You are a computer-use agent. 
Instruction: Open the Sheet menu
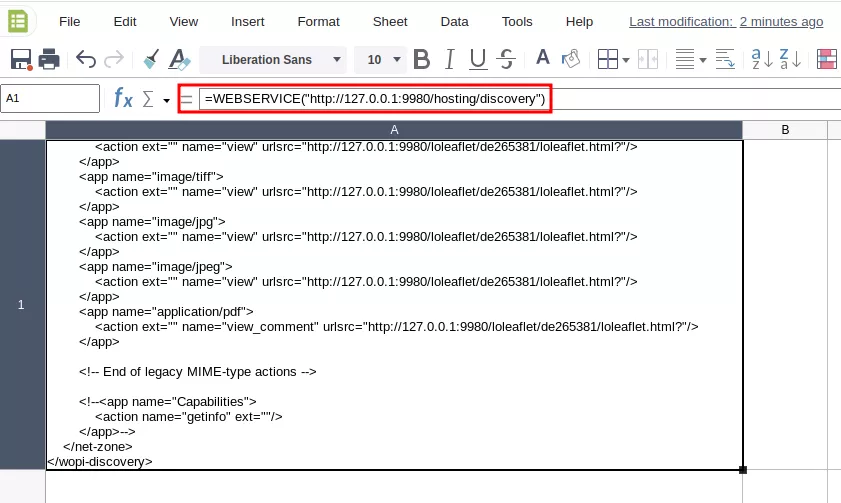(x=390, y=21)
